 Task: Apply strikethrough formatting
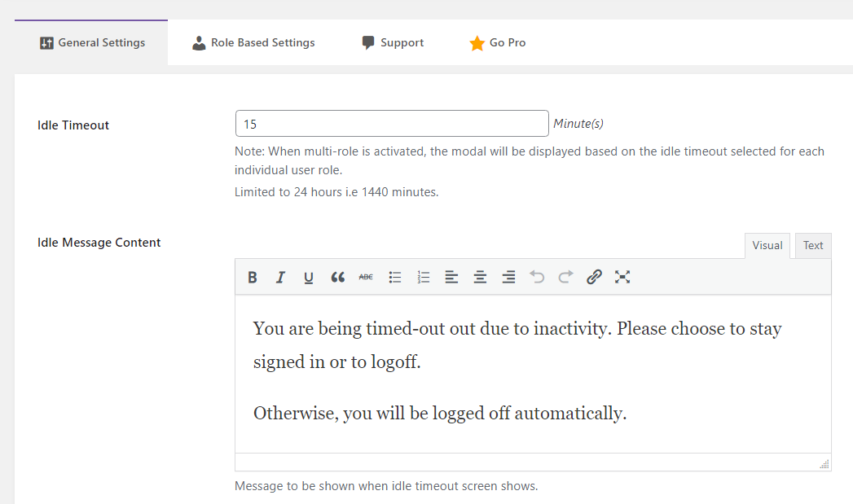coord(366,277)
